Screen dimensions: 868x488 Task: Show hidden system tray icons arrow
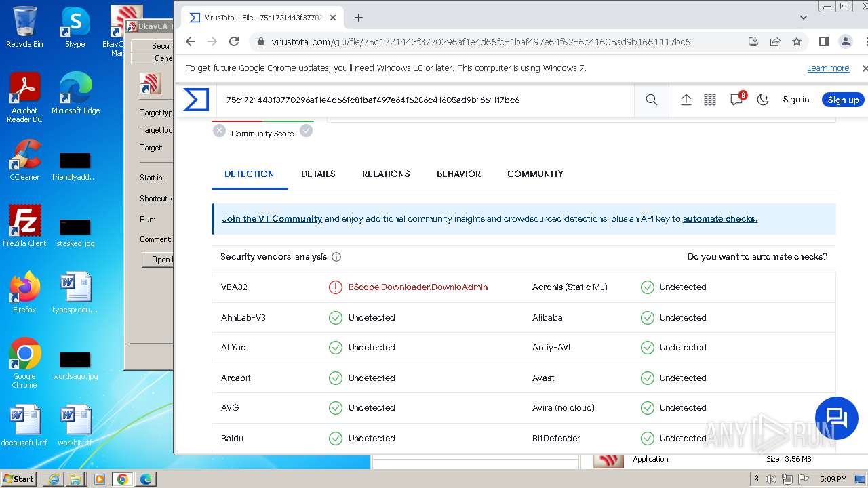757,479
